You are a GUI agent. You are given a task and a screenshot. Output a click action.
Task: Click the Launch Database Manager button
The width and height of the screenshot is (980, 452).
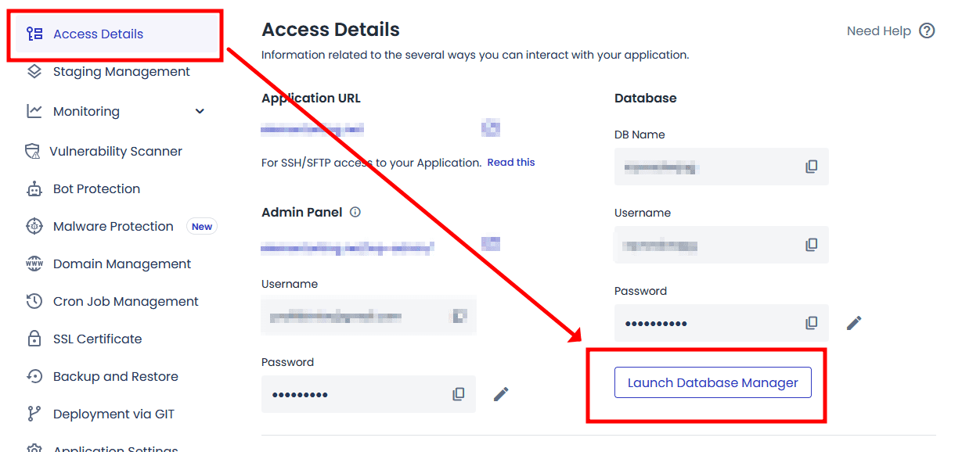[x=712, y=383]
